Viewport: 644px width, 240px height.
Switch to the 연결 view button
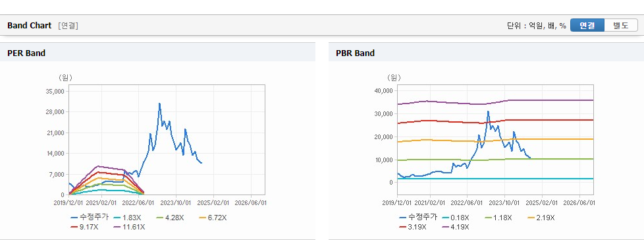[x=587, y=25]
